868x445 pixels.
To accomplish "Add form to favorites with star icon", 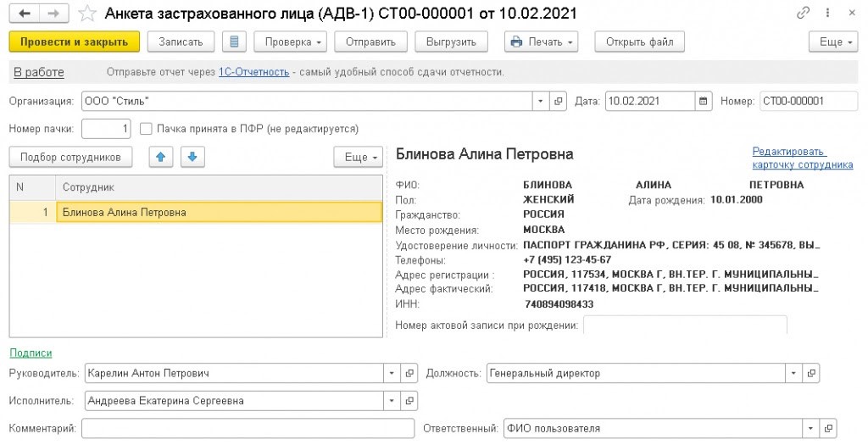I will click(x=86, y=14).
